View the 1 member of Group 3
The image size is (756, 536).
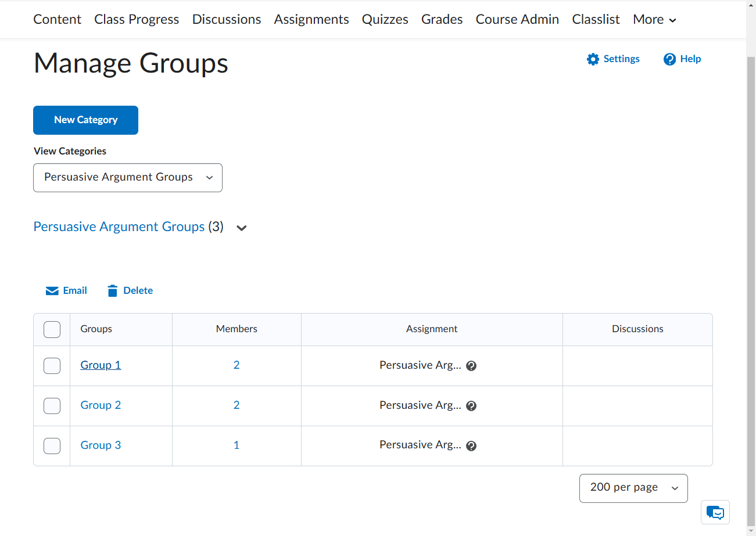point(237,445)
